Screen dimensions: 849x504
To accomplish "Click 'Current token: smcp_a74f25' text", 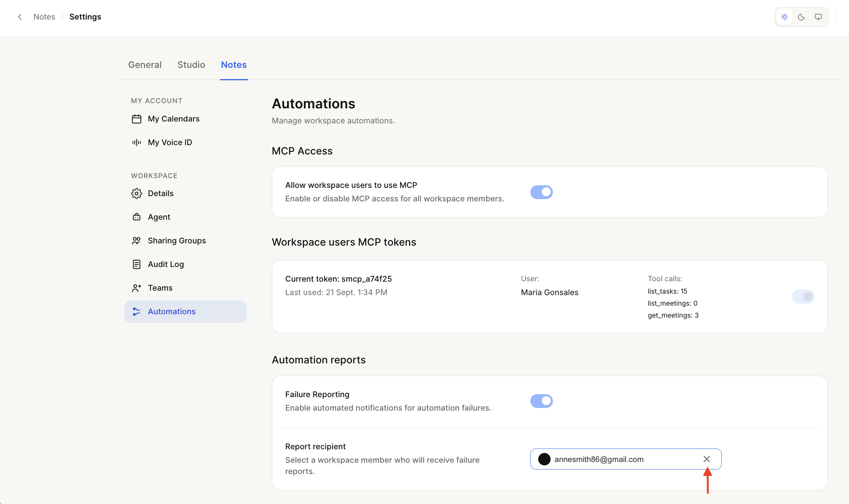I will click(x=339, y=279).
